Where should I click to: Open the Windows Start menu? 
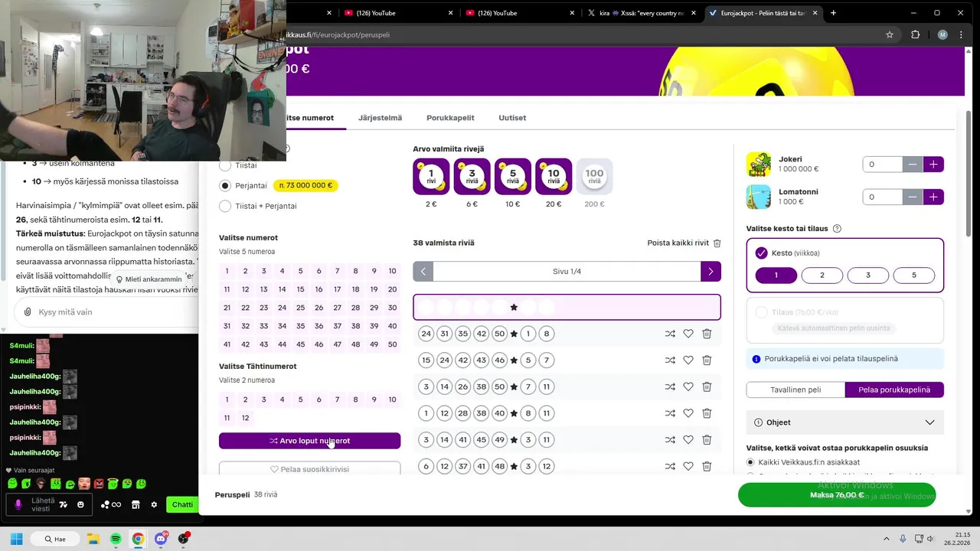[16, 539]
